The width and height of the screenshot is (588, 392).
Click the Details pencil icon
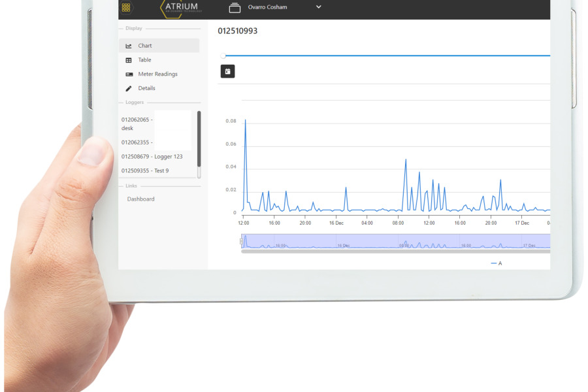pyautogui.click(x=129, y=88)
